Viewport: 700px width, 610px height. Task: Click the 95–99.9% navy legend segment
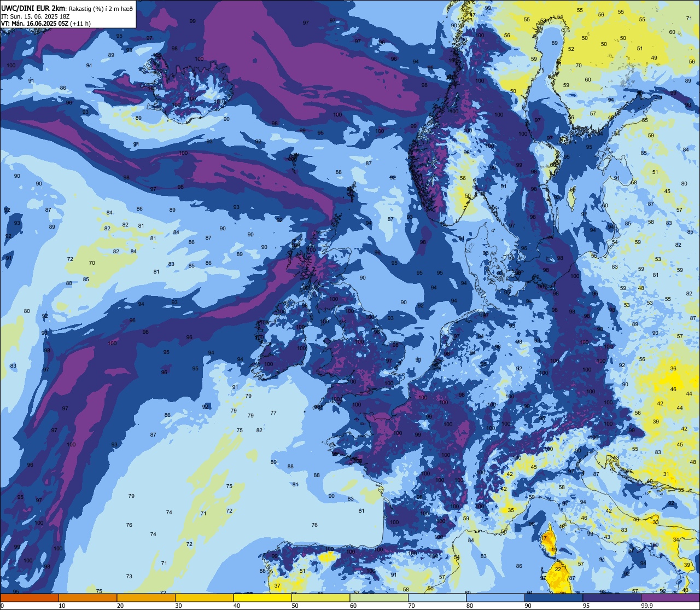click(612, 597)
